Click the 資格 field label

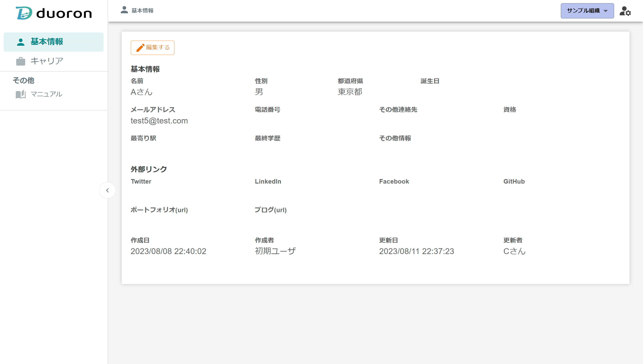pos(510,109)
